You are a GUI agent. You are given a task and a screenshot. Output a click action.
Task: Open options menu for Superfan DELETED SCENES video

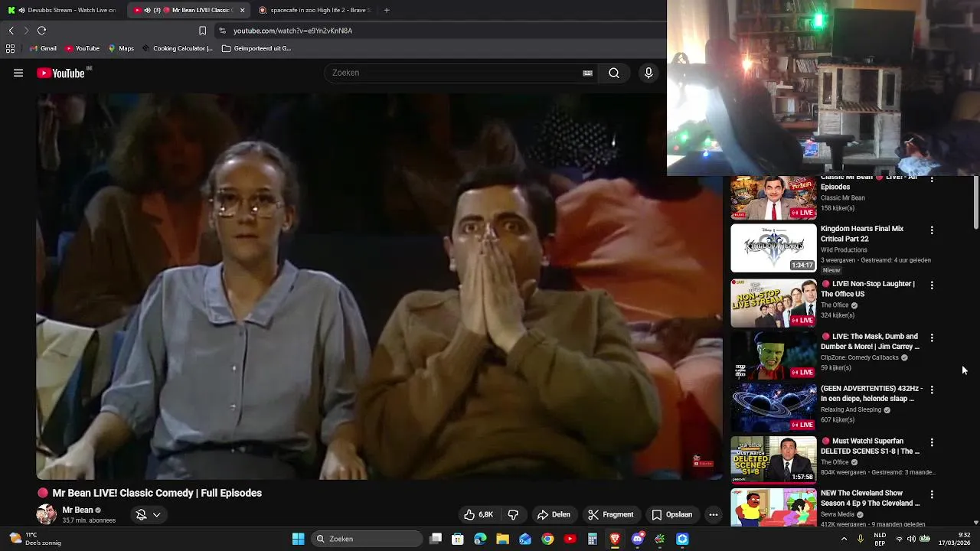click(x=932, y=442)
